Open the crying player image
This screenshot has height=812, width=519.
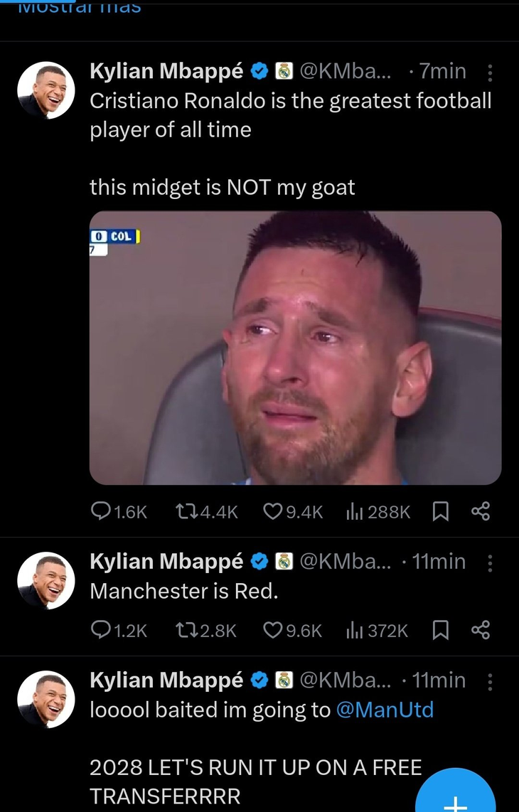[x=295, y=348]
